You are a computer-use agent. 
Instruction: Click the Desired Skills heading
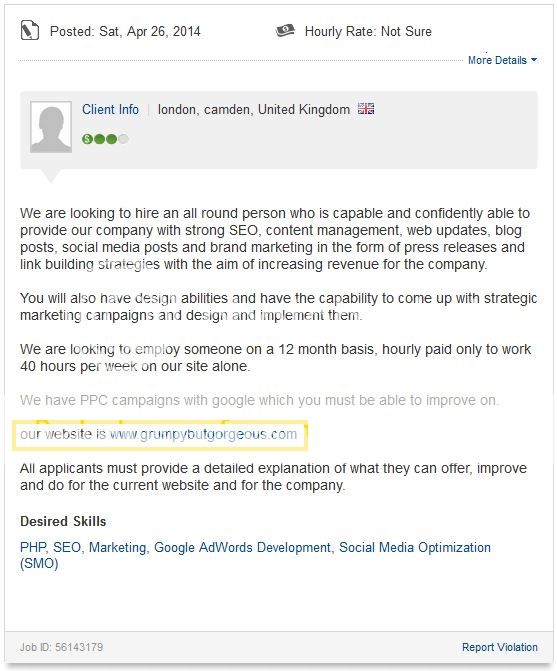click(x=63, y=521)
